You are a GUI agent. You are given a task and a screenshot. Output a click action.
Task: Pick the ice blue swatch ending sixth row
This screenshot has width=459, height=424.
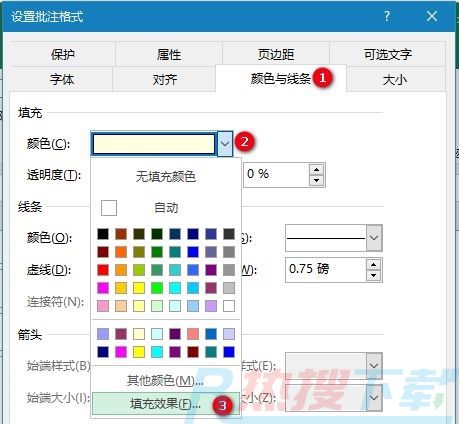pos(229,334)
